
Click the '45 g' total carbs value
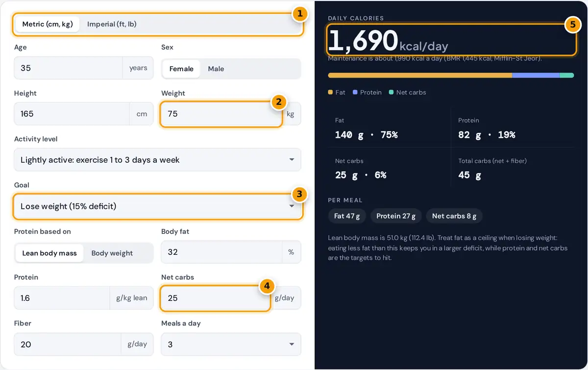click(x=470, y=175)
